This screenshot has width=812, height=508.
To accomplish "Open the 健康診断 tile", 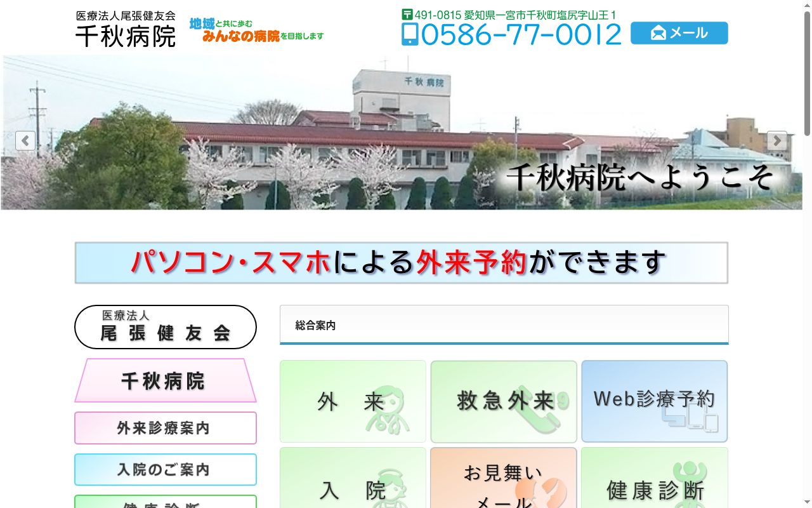I will (655, 478).
